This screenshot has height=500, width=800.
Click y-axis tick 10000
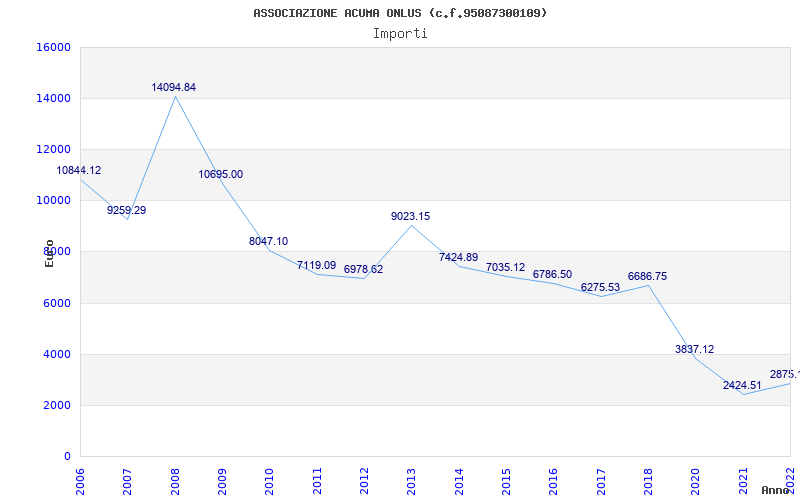54,201
